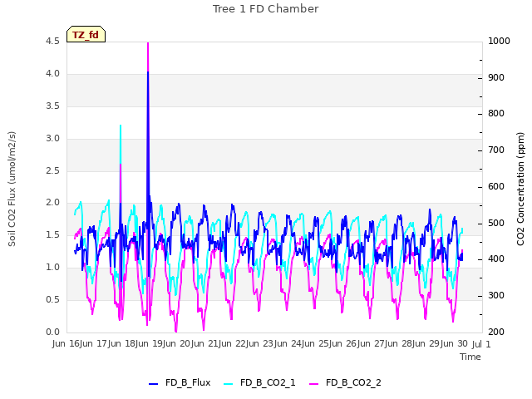The image size is (532, 399).
Task: Click the 20Jun date tick label
Action: click(x=192, y=343)
